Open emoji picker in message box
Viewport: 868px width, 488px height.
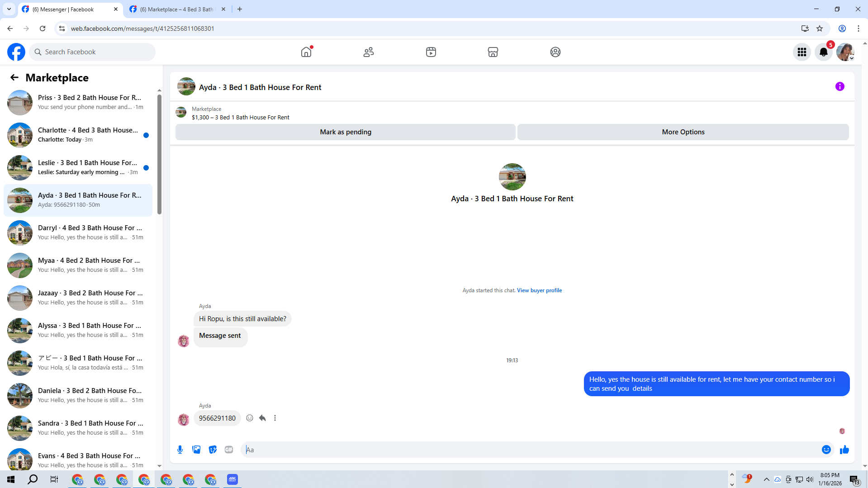pos(826,450)
